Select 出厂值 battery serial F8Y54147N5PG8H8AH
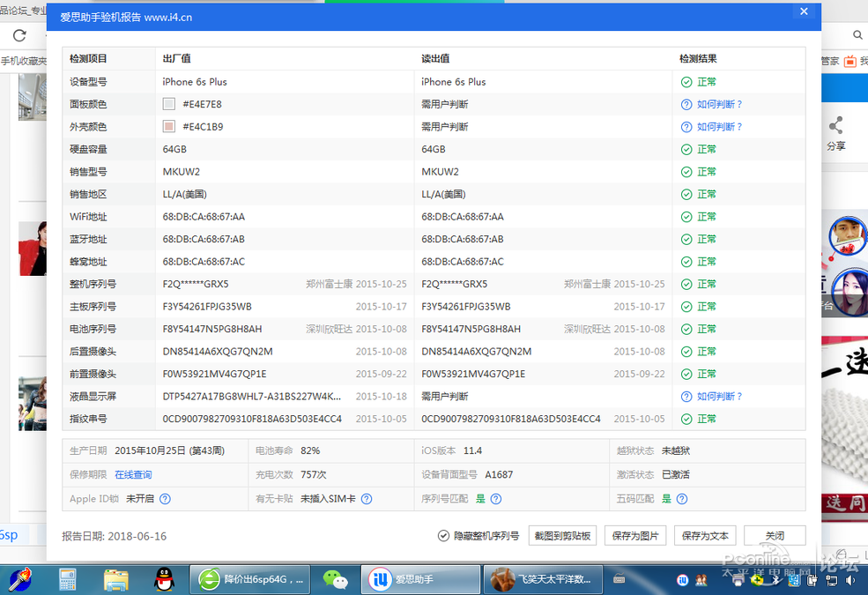The height and width of the screenshot is (595, 868). (x=212, y=330)
